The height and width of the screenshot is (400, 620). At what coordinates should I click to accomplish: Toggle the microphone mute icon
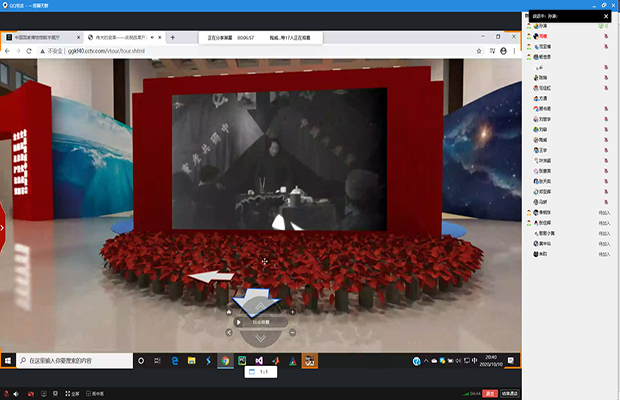pos(5,394)
